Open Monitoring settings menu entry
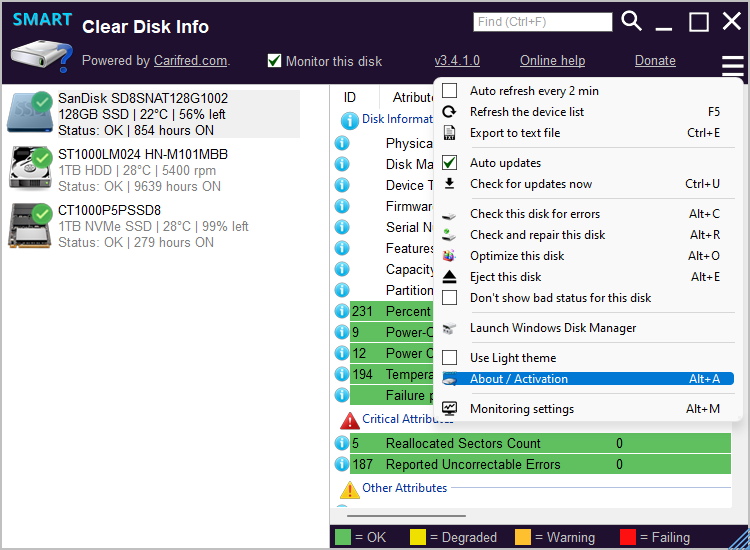The image size is (750, 550). pyautogui.click(x=588, y=408)
